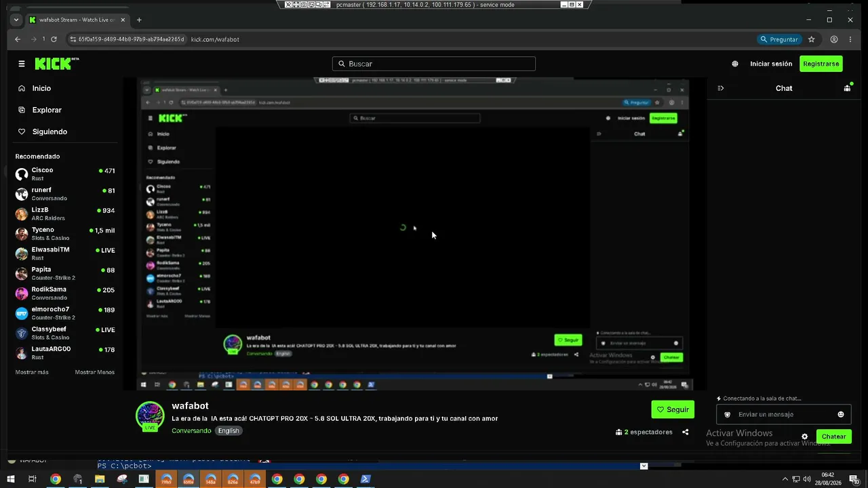This screenshot has width=868, height=488.
Task: Click the Preguntar button in address bar
Action: point(780,39)
